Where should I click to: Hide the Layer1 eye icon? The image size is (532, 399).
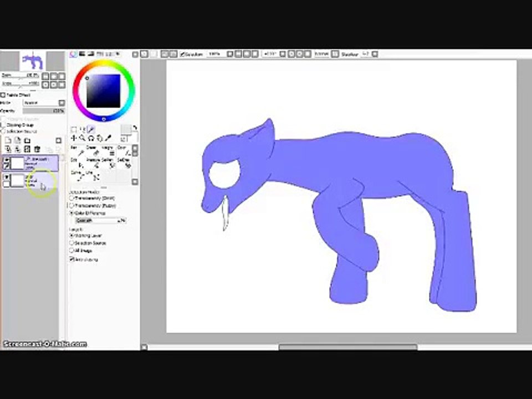(6, 177)
